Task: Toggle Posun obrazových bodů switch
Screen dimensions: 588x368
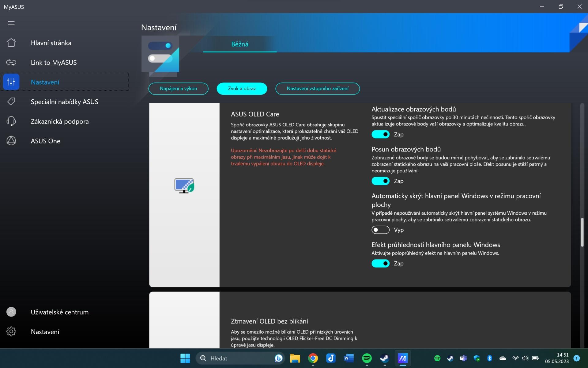Action: (380, 181)
